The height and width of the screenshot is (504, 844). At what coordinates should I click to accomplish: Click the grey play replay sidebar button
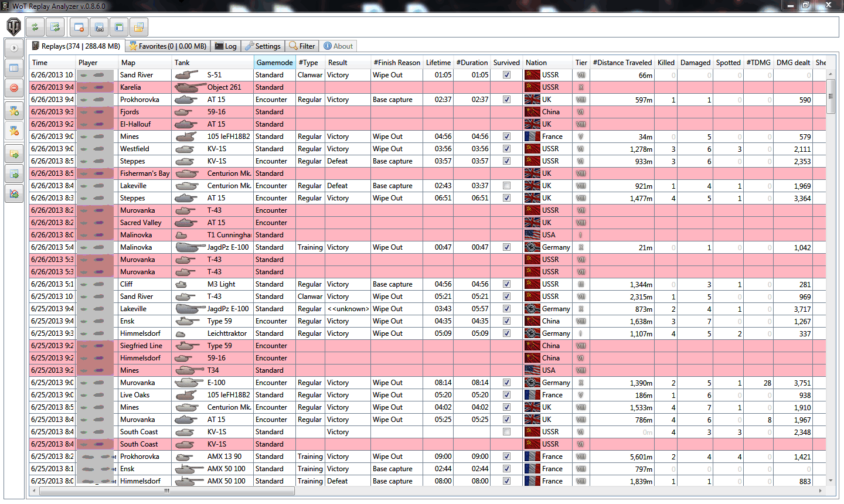click(x=14, y=48)
